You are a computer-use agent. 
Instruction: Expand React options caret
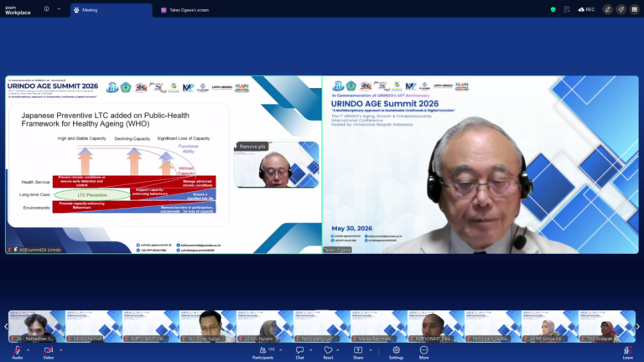pos(338,350)
